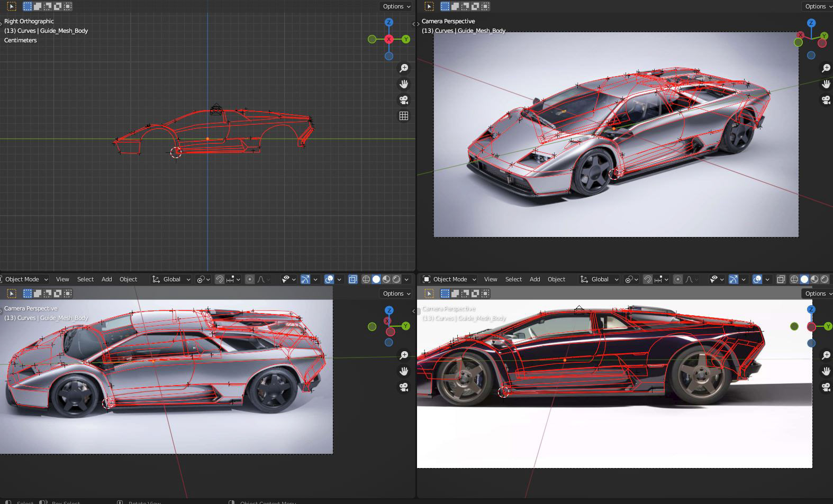Select the Tweak tool in Right Orthographic viewport
The width and height of the screenshot is (833, 504).
11,6
